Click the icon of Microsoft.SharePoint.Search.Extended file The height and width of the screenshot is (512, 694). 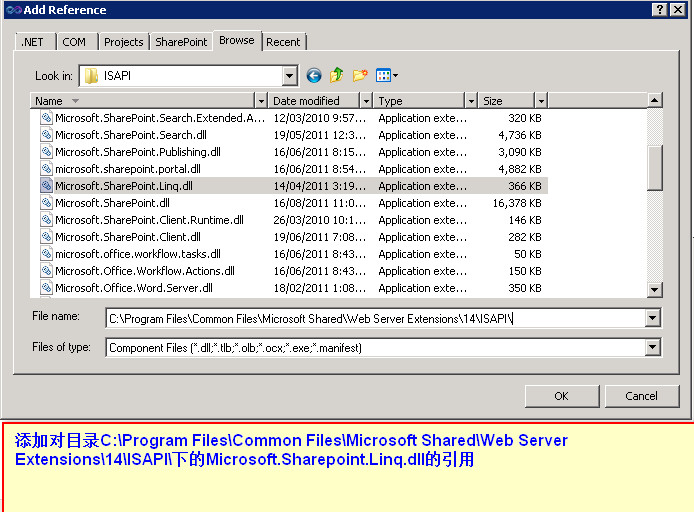pos(46,118)
